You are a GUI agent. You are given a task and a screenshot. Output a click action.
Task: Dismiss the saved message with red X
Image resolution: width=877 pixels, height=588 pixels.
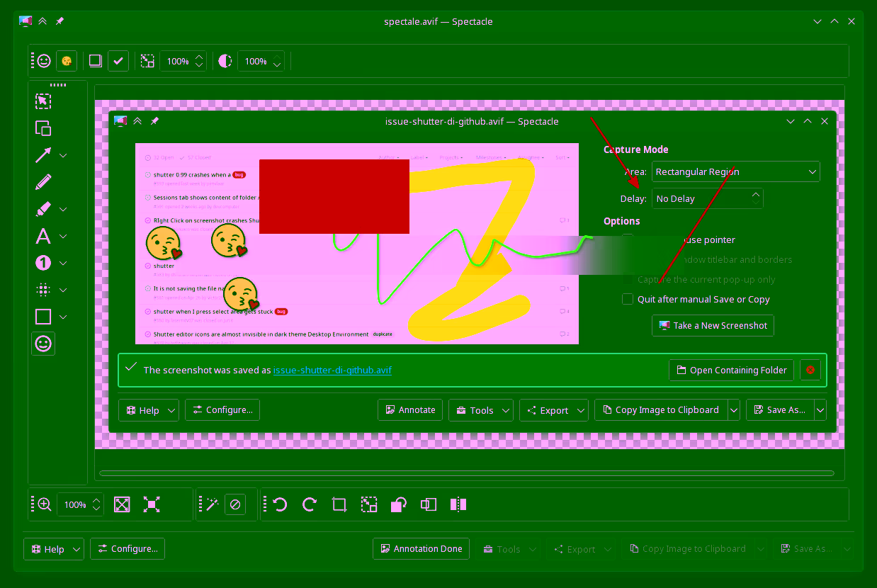pos(810,370)
